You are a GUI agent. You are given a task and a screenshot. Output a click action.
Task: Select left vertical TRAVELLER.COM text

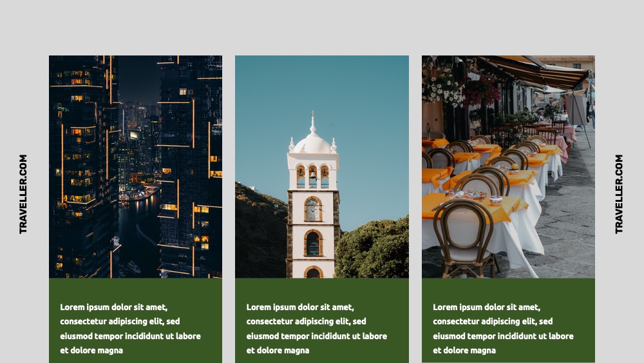(x=23, y=194)
